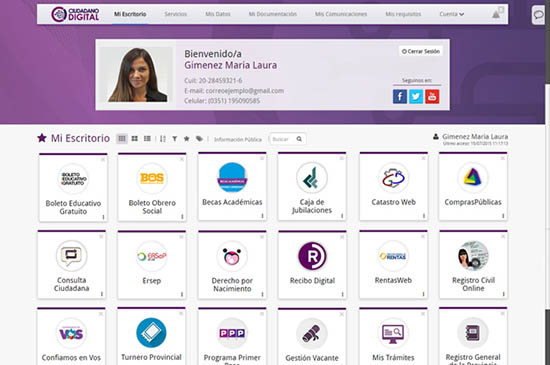Open the YouTube social link icon
The height and width of the screenshot is (365, 550).
(432, 97)
